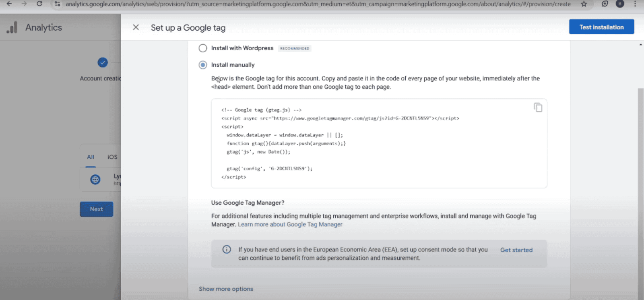
Task: Click Get started for consent mode
Action: pos(516,250)
